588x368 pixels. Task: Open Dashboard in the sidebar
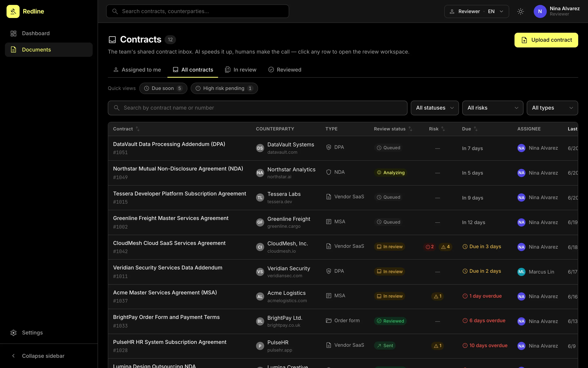49,33
